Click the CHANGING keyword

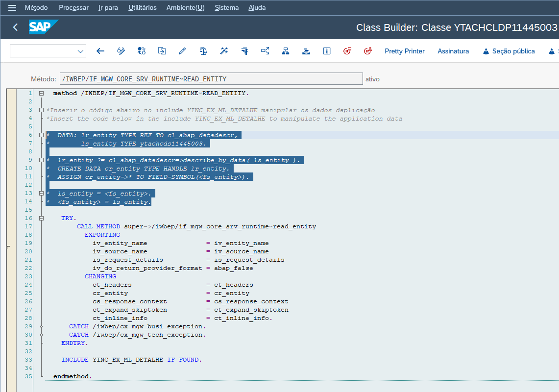(100, 276)
